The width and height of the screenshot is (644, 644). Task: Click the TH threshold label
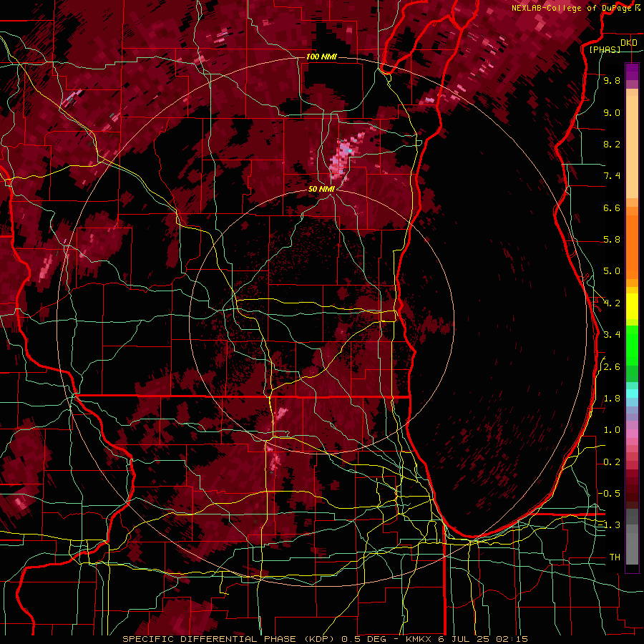pos(615,557)
